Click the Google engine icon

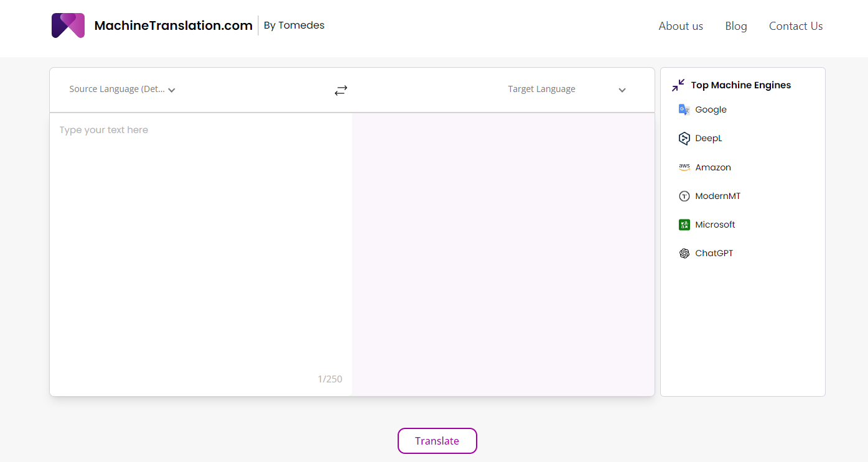pyautogui.click(x=684, y=109)
